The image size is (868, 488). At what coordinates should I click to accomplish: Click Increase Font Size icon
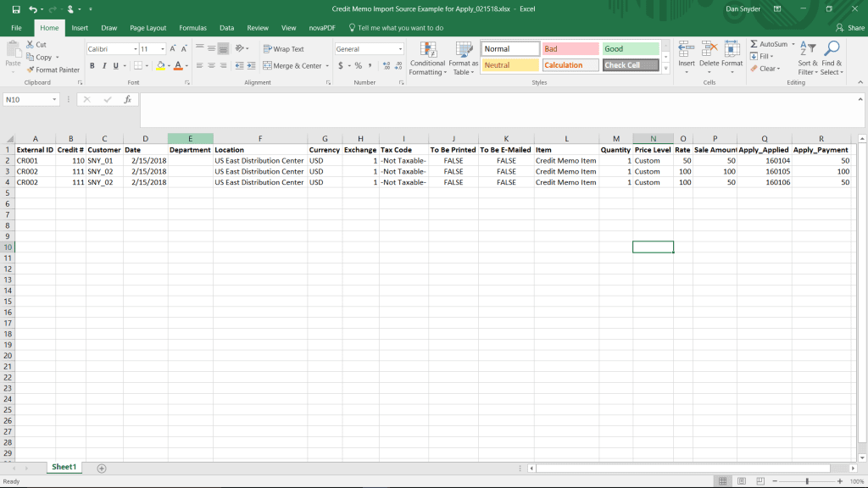(172, 49)
